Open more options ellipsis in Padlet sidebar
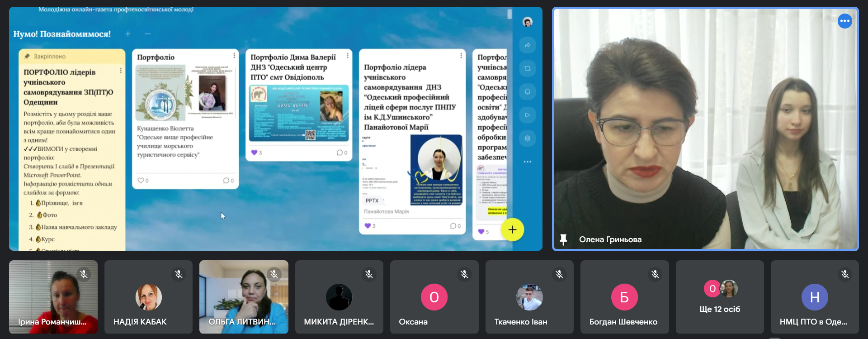This screenshot has width=868, height=339. pyautogui.click(x=527, y=162)
